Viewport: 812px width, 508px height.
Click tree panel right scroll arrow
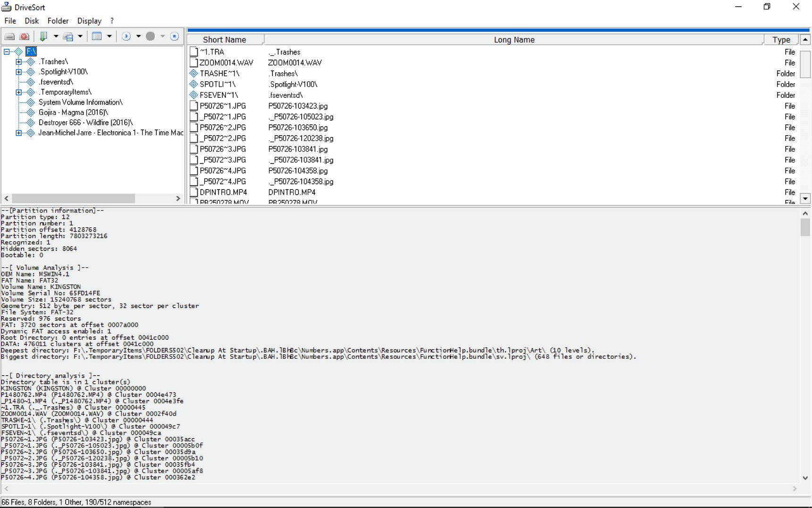tap(178, 198)
